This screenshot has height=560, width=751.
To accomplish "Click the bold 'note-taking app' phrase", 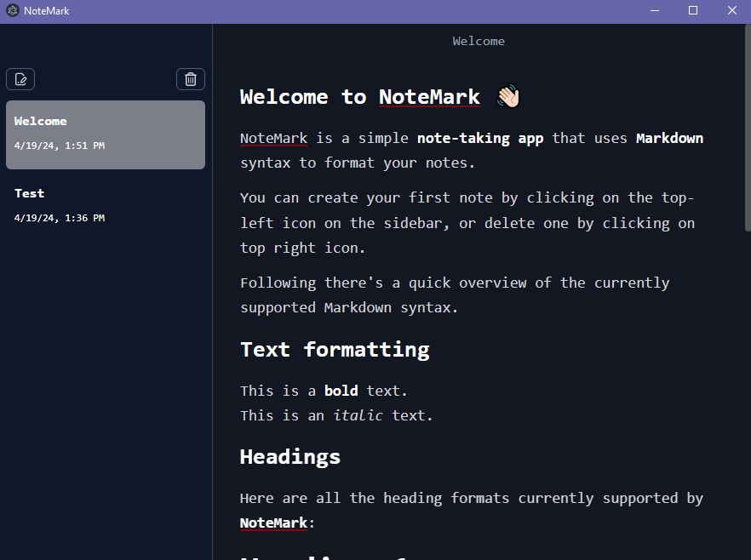I will [479, 138].
